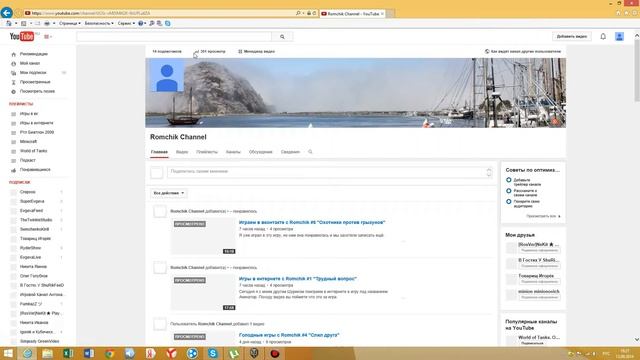Click Просмотреть все link in tips panel
The height and width of the screenshot is (360, 640).
(543, 216)
